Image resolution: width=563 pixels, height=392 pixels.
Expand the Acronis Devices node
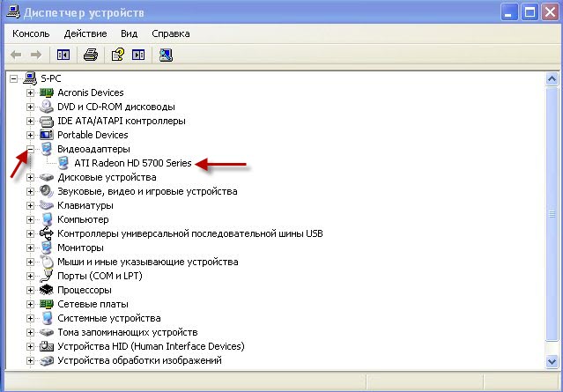click(x=31, y=92)
